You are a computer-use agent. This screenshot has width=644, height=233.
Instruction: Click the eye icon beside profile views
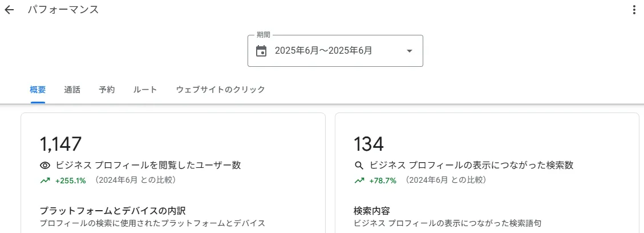pos(45,166)
